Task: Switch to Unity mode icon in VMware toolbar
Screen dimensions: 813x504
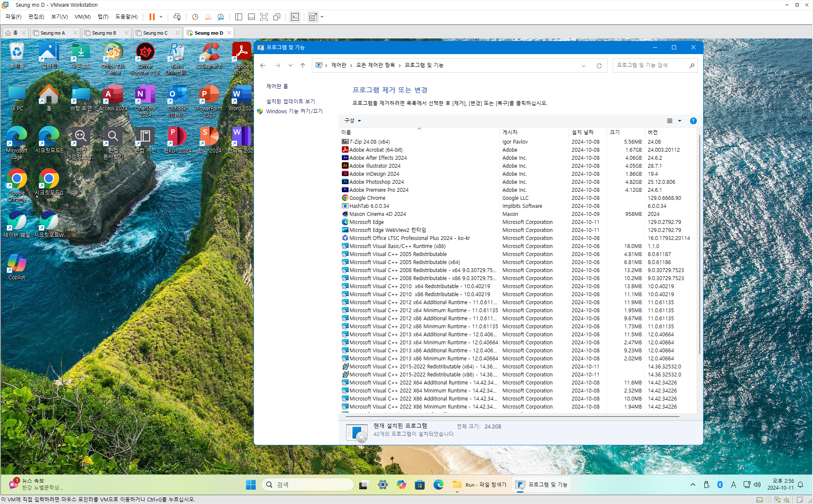Action: 277,17
